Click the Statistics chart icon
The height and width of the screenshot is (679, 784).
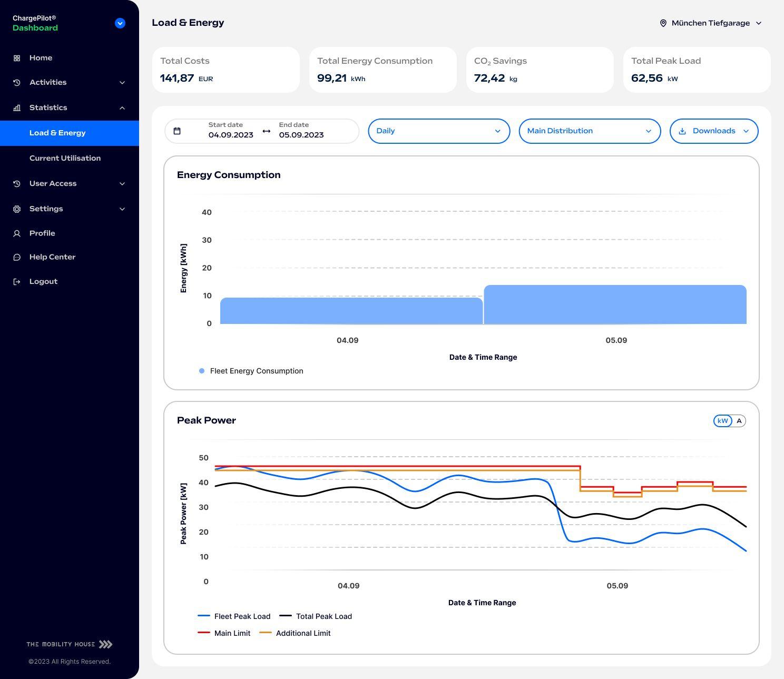(x=16, y=107)
